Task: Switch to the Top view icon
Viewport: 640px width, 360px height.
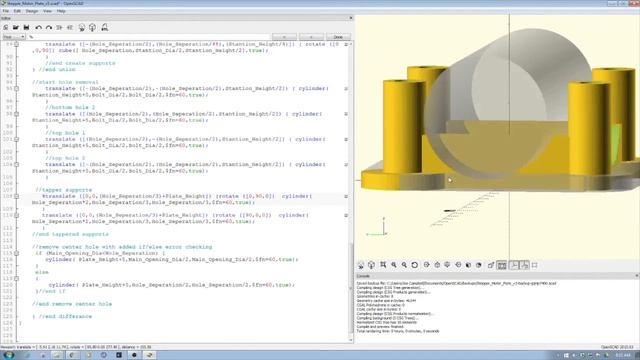Action: [437, 265]
